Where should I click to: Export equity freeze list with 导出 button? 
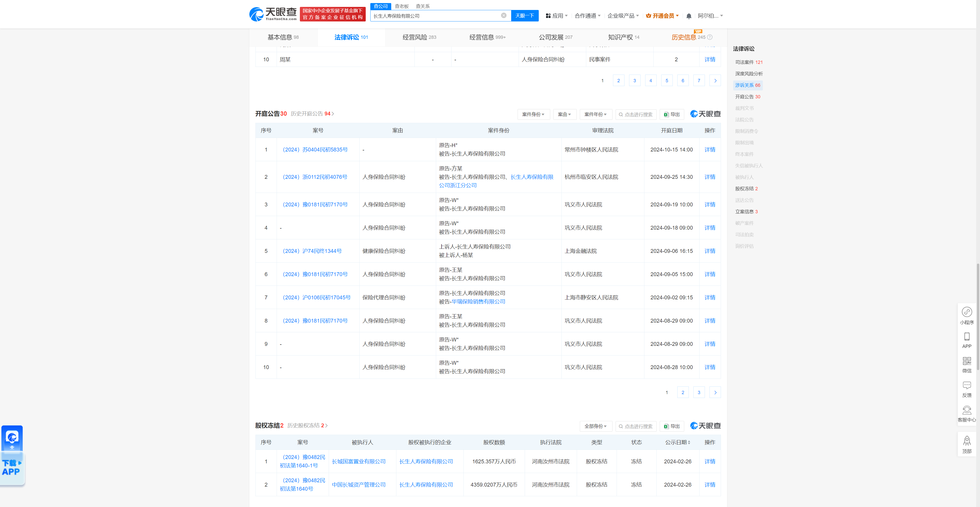coord(672,426)
